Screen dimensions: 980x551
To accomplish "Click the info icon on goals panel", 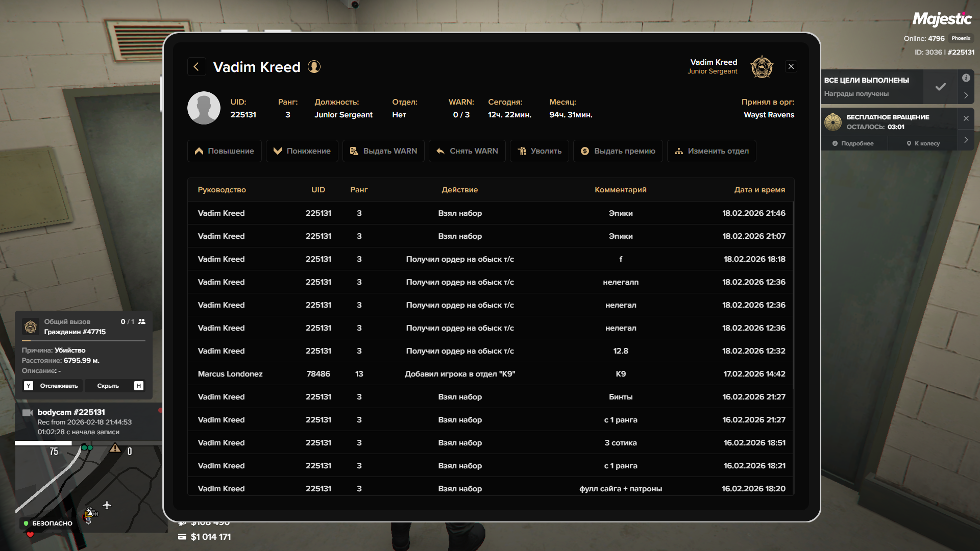I will click(x=966, y=78).
